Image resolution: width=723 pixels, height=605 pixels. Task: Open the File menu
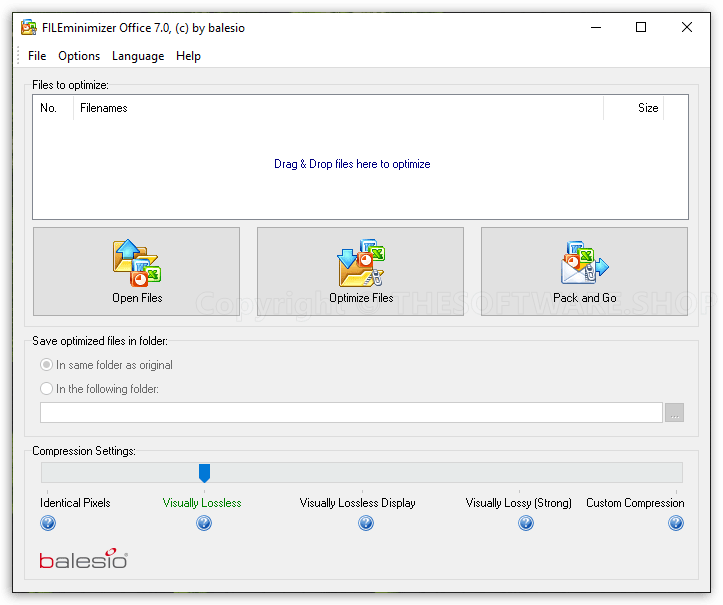(x=37, y=56)
